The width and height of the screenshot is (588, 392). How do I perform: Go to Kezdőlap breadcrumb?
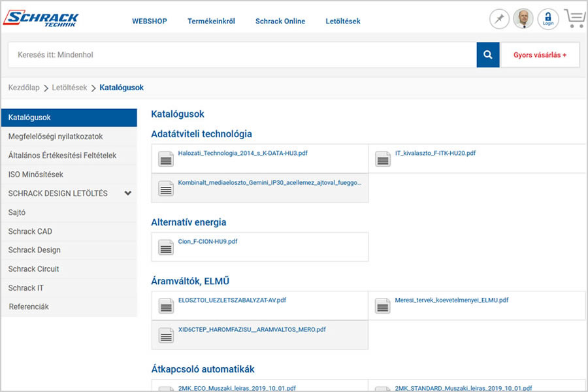[24, 88]
